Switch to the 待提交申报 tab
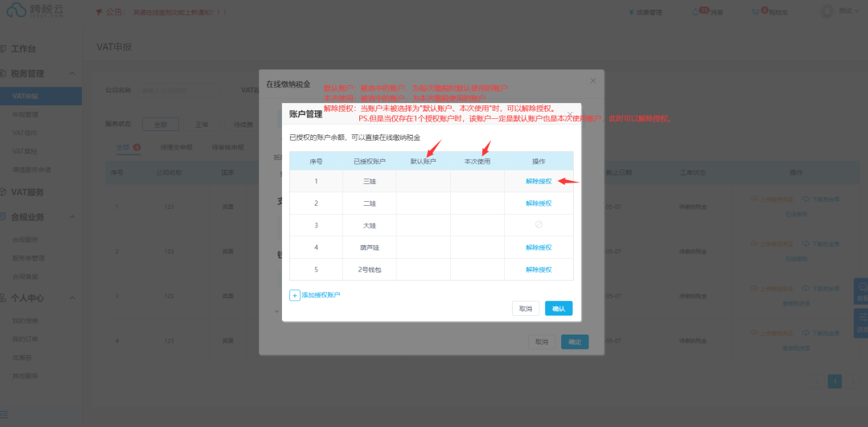 click(x=176, y=147)
